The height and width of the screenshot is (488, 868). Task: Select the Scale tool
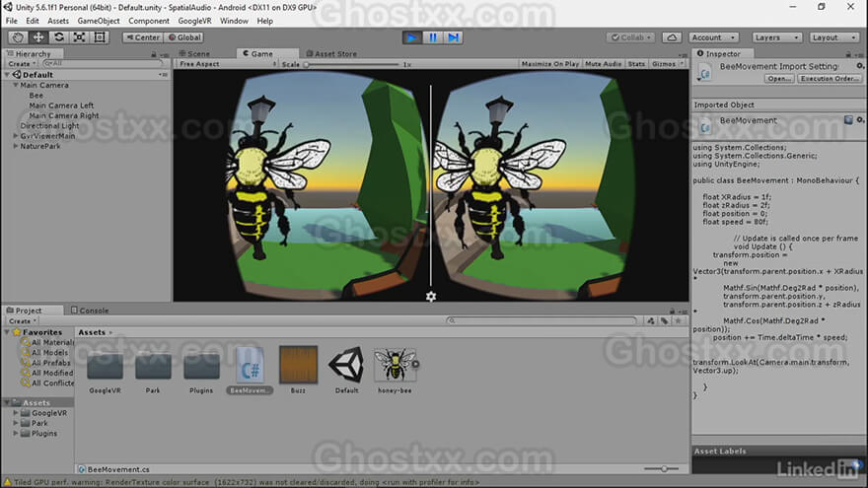tap(79, 37)
